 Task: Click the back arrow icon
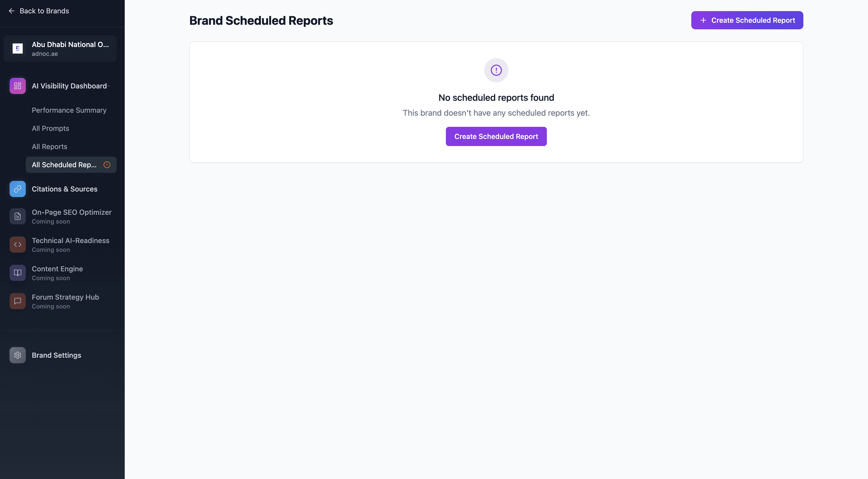pos(11,11)
